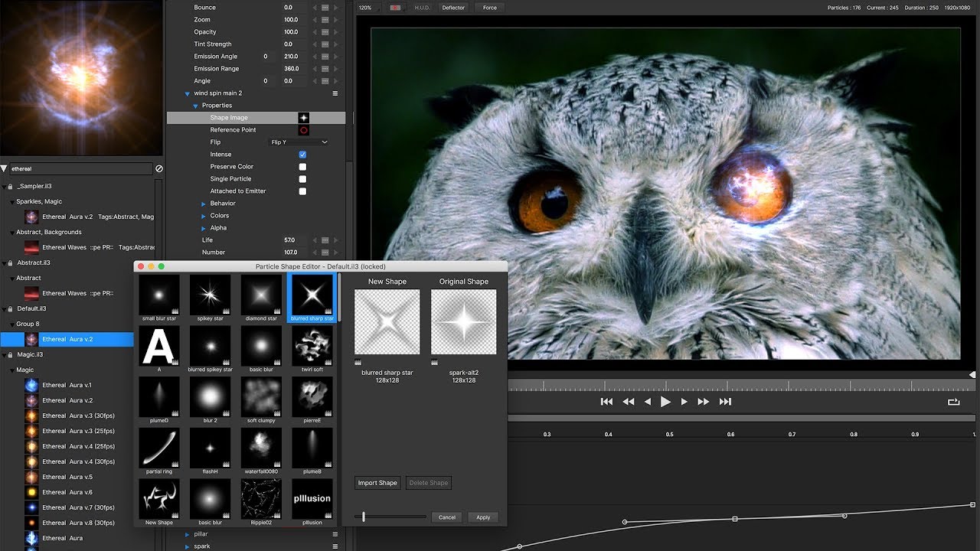
Task: Check the Single Particle checkbox
Action: click(302, 178)
